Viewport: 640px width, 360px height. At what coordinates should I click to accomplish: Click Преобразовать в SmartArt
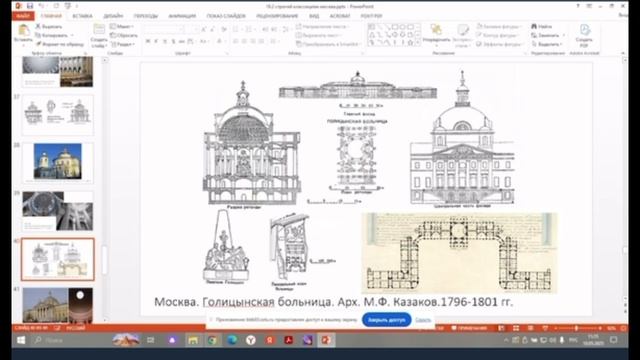(328, 44)
